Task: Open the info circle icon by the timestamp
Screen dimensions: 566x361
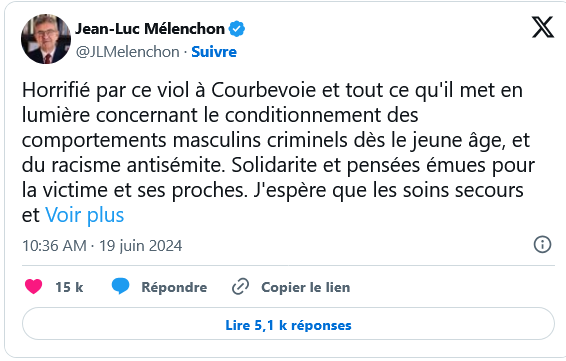Action: pos(542,245)
